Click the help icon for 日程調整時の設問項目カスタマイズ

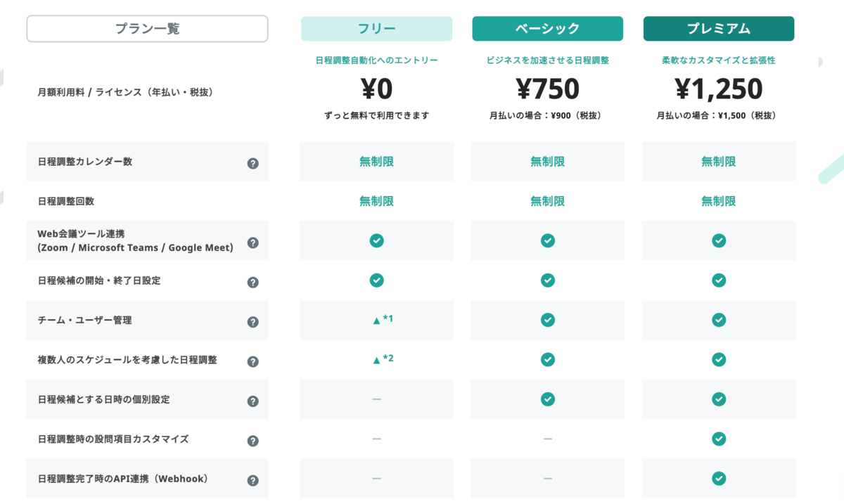253,439
